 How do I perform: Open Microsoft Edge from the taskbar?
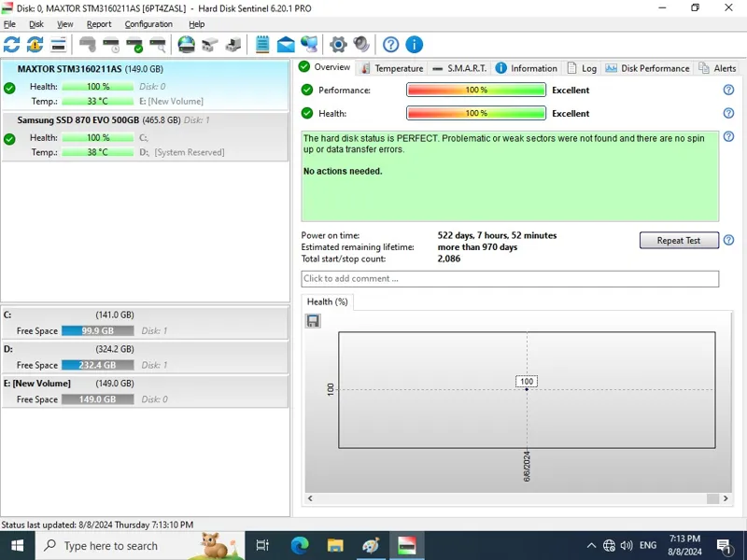coord(300,546)
